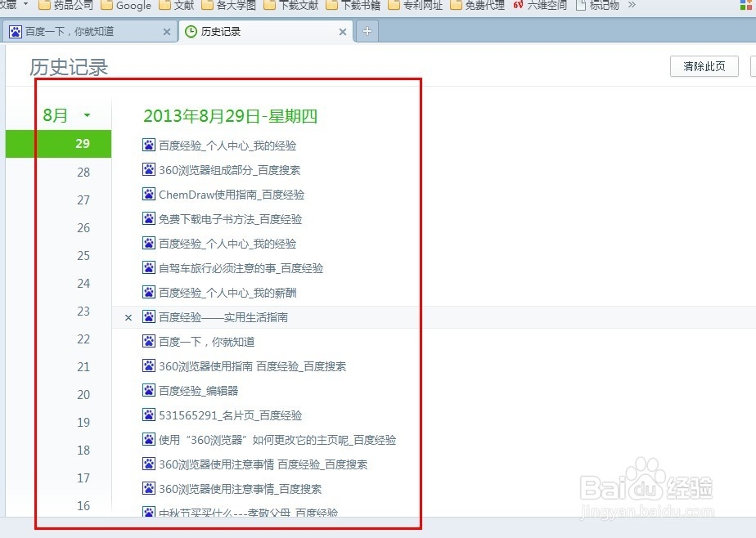
Task: Select day 18 in the date list
Action: click(83, 451)
